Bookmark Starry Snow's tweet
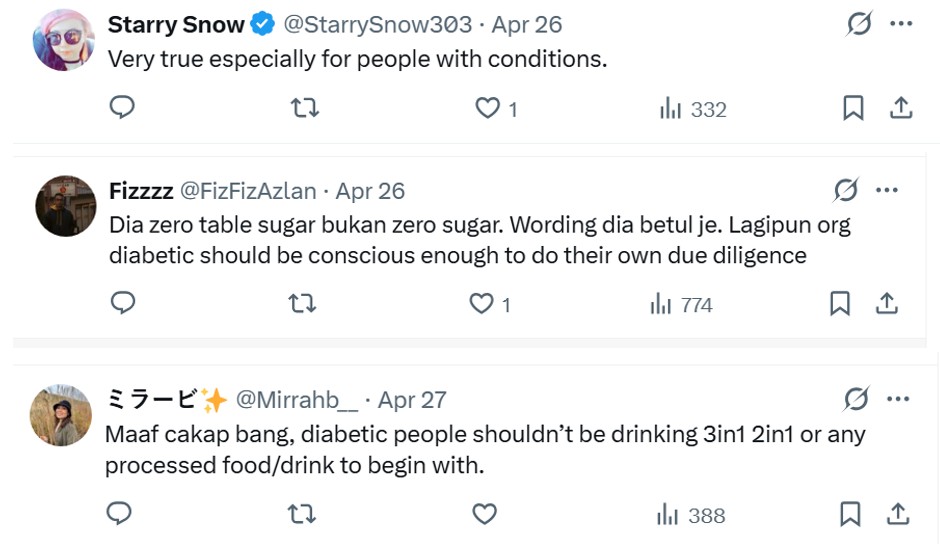The image size is (940, 544). pos(853,108)
